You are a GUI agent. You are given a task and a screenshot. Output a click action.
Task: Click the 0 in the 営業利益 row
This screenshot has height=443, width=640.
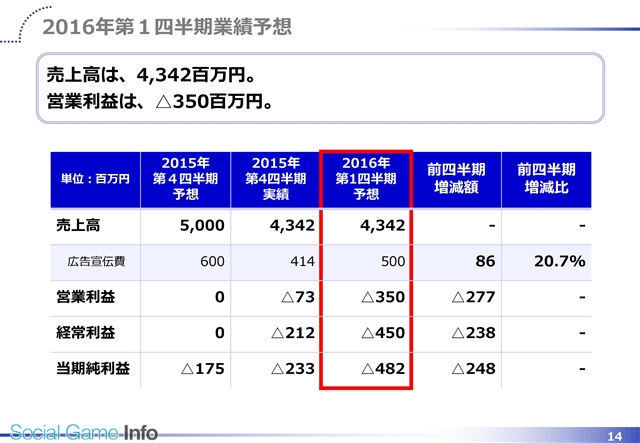[220, 297]
